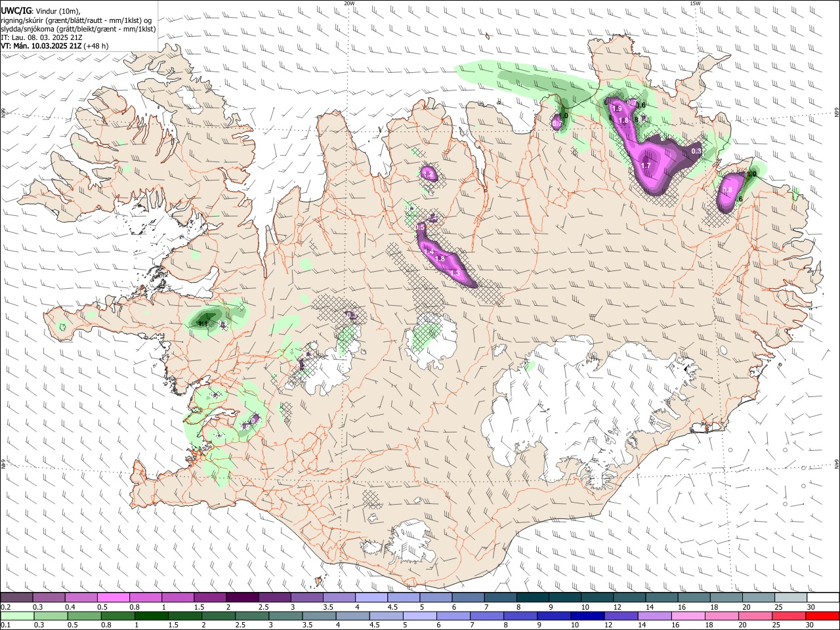Select the darkest green 1–1.5 swatch, bottom scale
This screenshot has width=840, height=630.
click(151, 616)
